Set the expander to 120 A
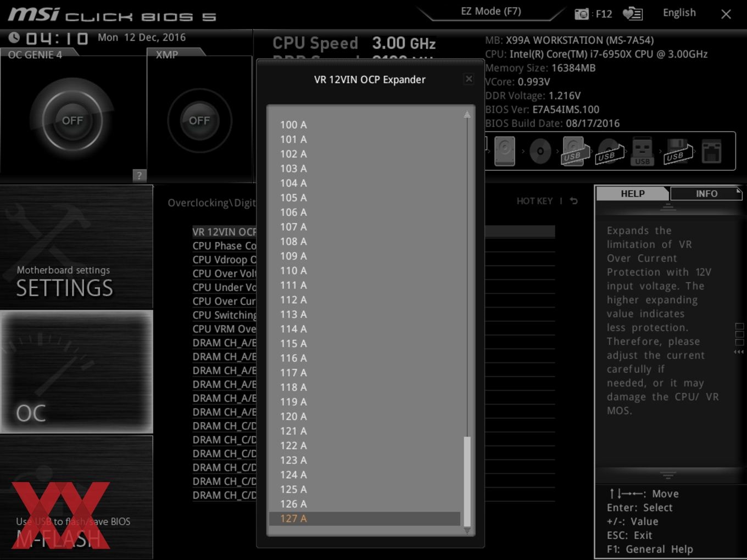747x560 pixels. pyautogui.click(x=365, y=417)
